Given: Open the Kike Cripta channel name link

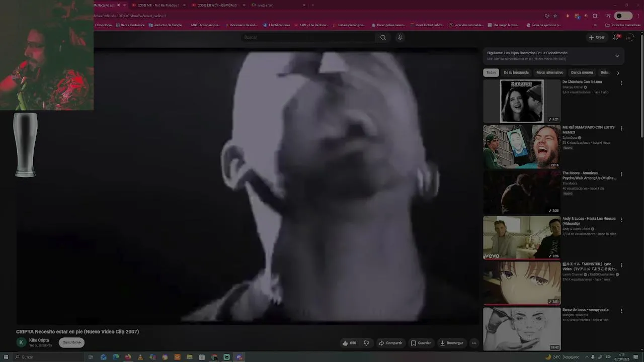Looking at the screenshot, I should pyautogui.click(x=39, y=340).
